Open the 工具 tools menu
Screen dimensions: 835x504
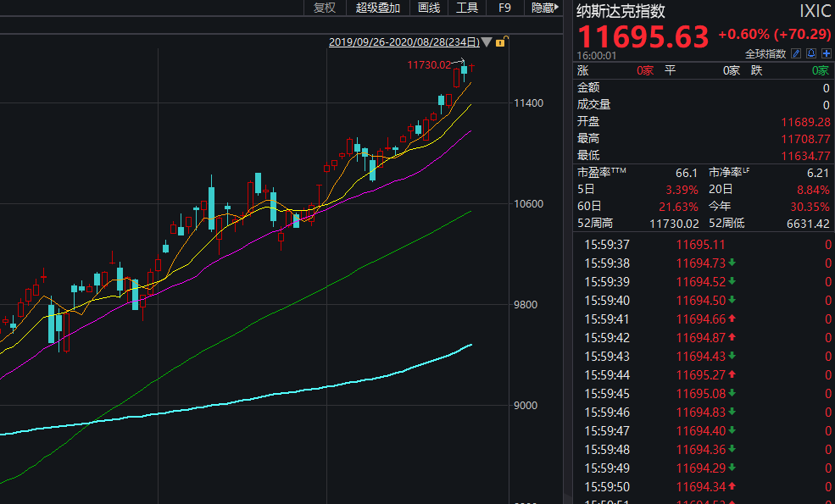point(467,8)
